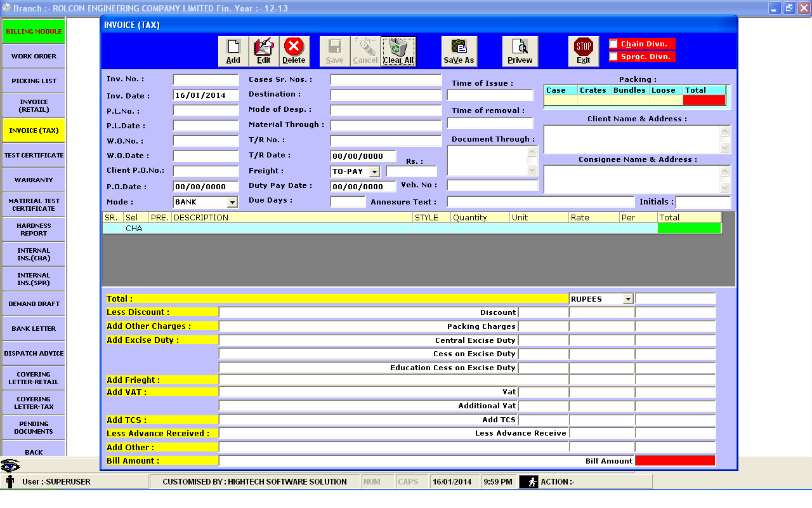Viewport: 812px width, 508px height.
Task: Open Bank Letter module
Action: pos(34,329)
